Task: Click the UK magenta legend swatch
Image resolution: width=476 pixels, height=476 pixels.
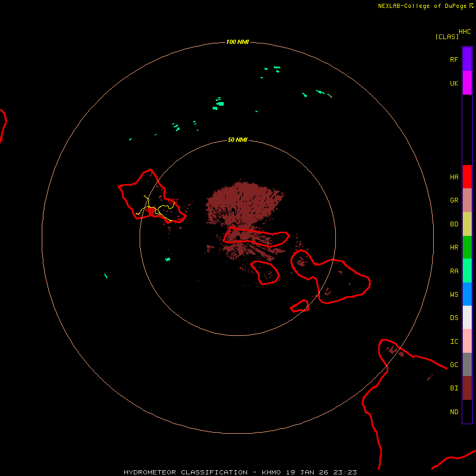Action: (467, 83)
